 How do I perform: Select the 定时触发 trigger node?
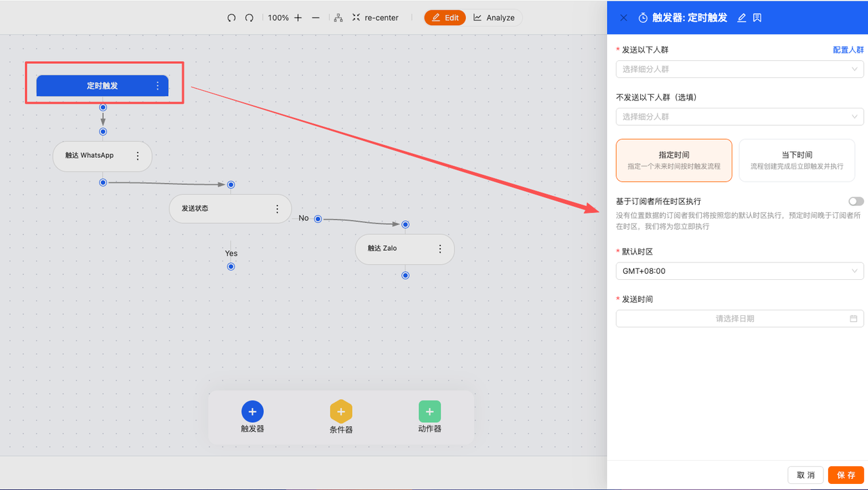click(x=102, y=85)
